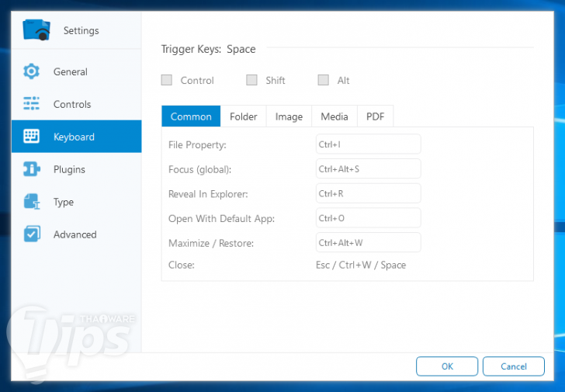Toggle the Shift trigger key checkbox

[x=251, y=80]
